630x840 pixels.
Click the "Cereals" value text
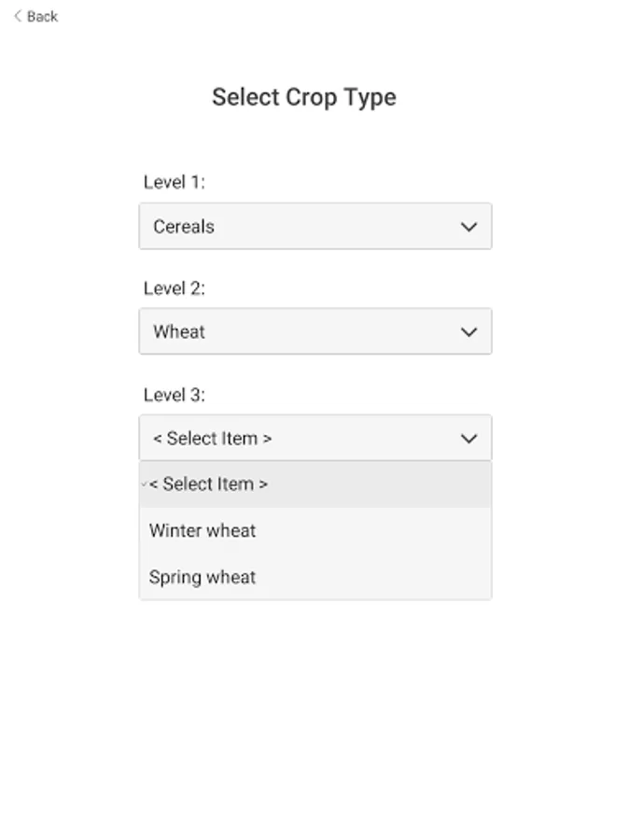[x=184, y=227]
